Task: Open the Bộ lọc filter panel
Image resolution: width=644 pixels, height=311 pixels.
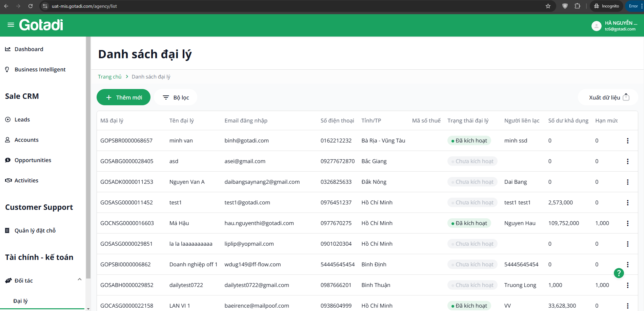Action: (x=176, y=97)
